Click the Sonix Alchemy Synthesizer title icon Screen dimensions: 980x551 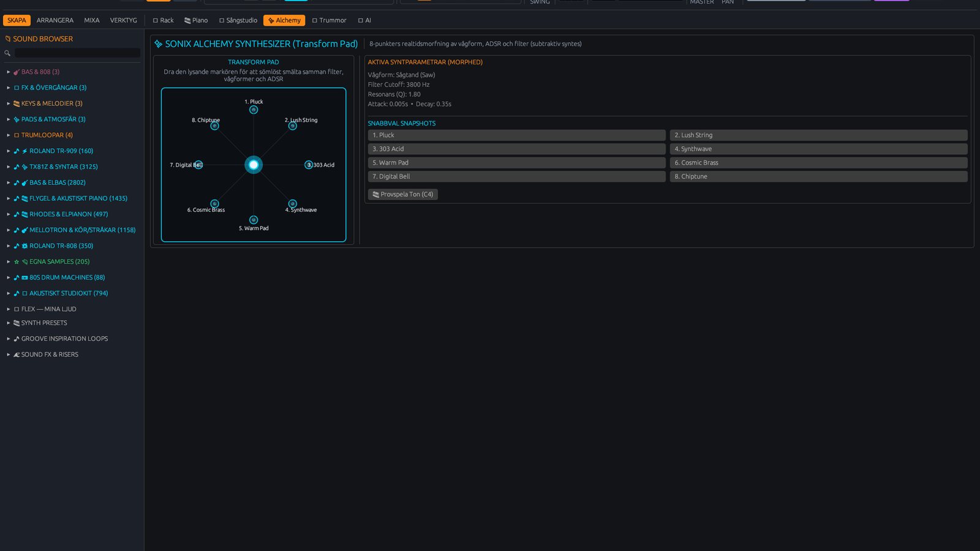(x=158, y=44)
